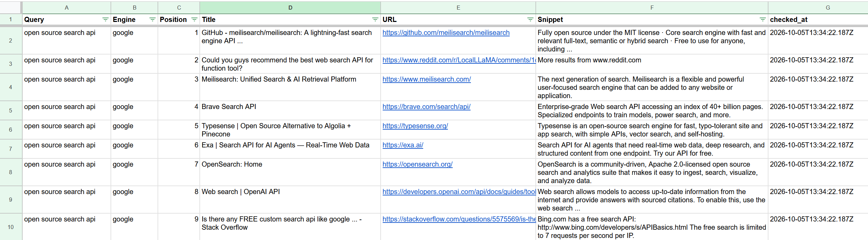The height and width of the screenshot is (240, 868).
Task: Select the 'Is there any FREE custom search' cell
Action: pyautogui.click(x=290, y=227)
